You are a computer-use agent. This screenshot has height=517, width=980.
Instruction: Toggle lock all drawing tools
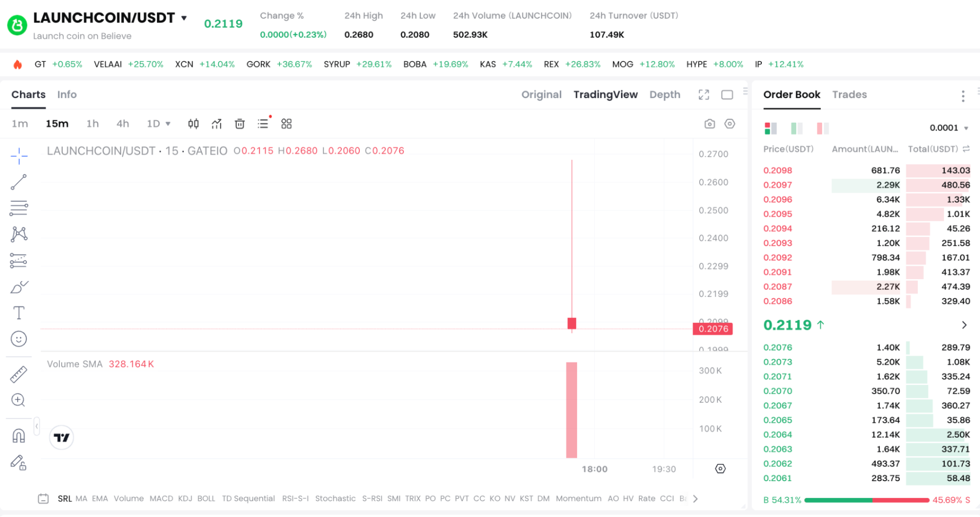coord(19,462)
